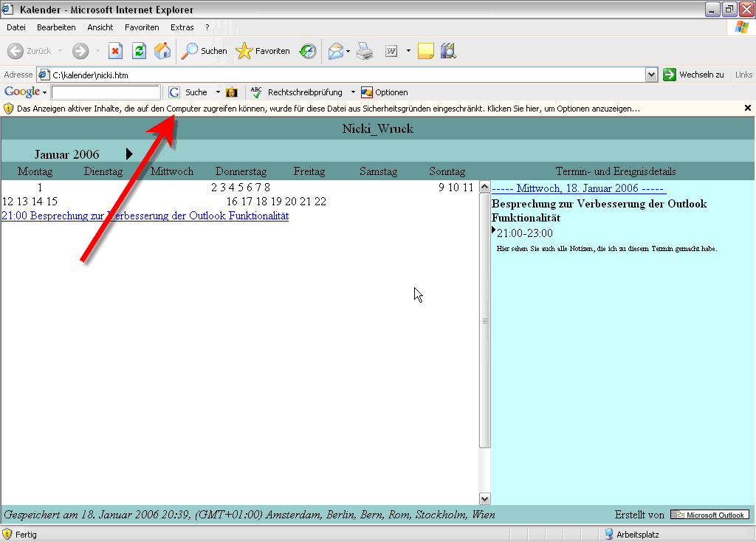Click the Edit with Word icon
756x542 pixels.
[391, 51]
